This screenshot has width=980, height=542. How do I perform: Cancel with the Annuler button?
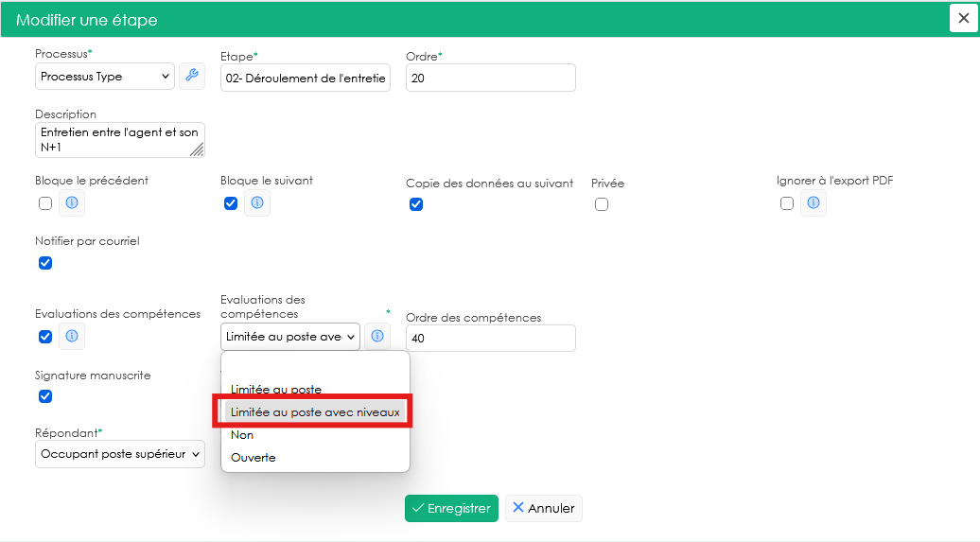coord(544,508)
